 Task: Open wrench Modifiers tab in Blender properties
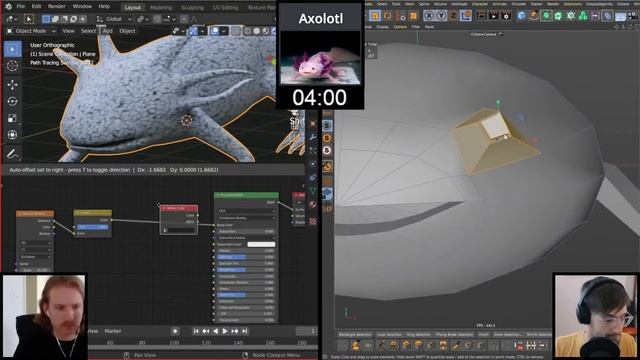(313, 137)
